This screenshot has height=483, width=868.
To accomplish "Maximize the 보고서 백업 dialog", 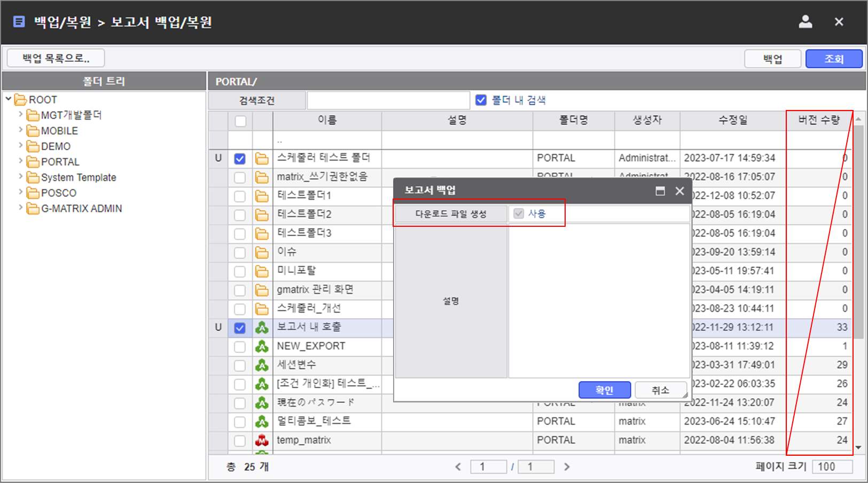I will 660,191.
